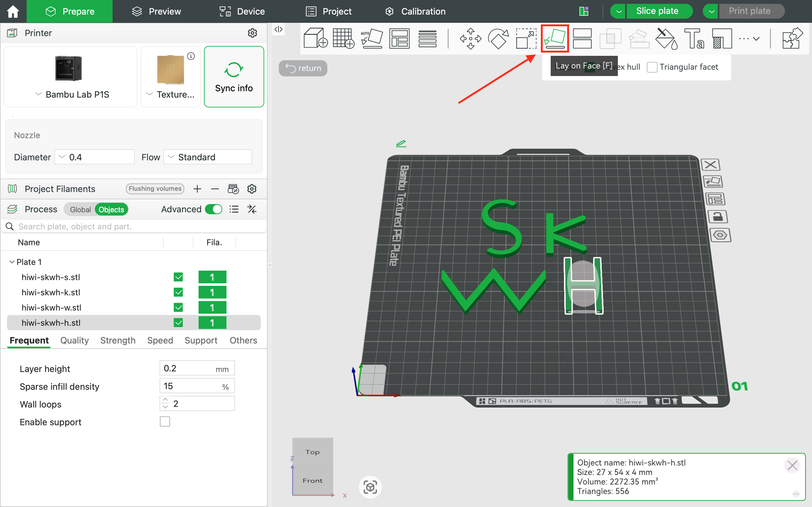Click filament swatch 1 for hiwi-skwh-k.stl
Viewport: 812px width, 507px height.
(212, 292)
